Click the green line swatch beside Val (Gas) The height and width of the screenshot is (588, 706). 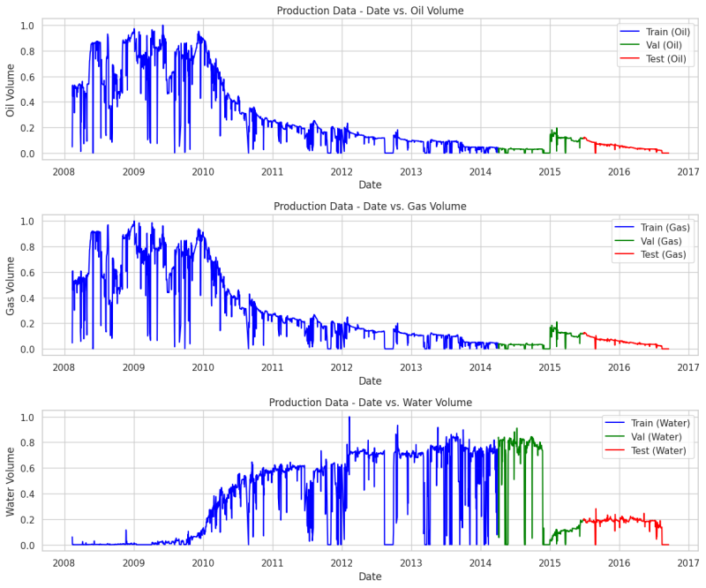pos(625,241)
